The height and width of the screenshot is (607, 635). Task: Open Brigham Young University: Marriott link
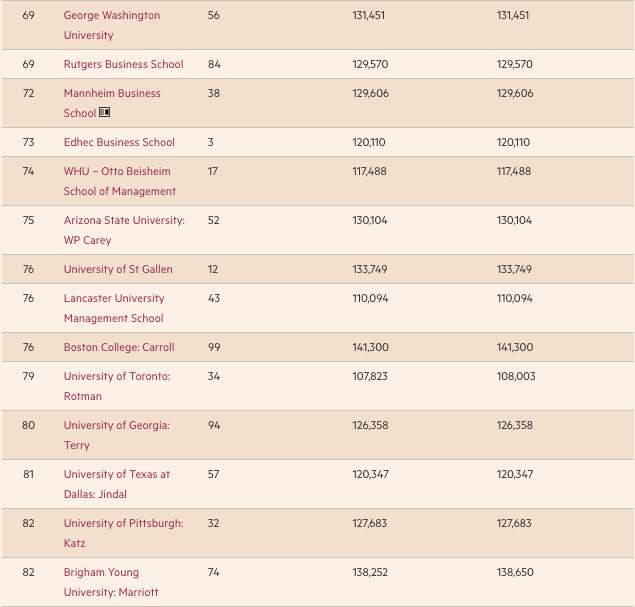111,582
